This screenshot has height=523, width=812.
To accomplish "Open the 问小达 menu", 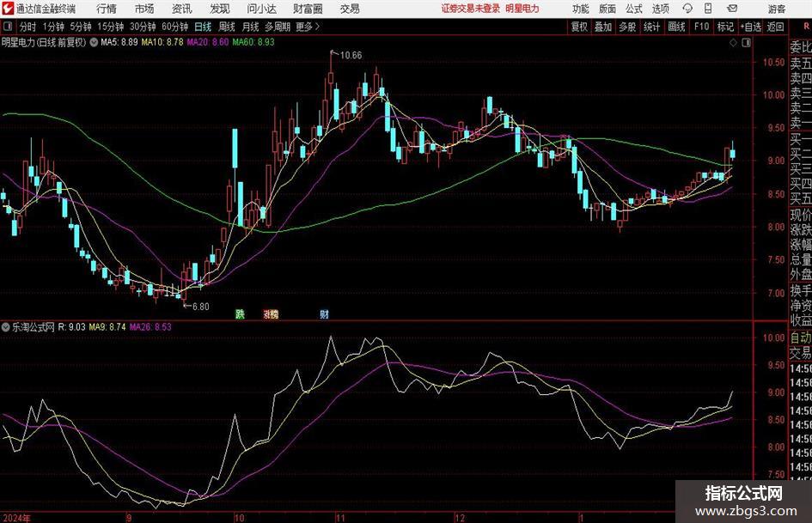I will (261, 9).
